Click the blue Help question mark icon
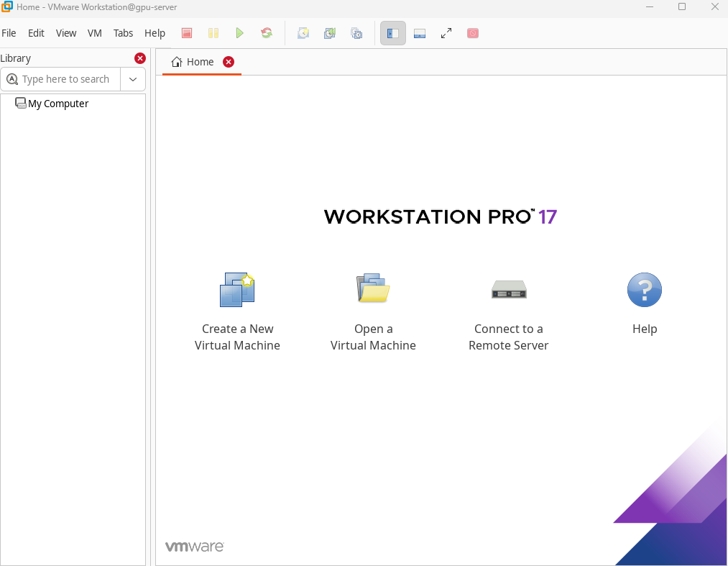The width and height of the screenshot is (728, 566). tap(645, 290)
